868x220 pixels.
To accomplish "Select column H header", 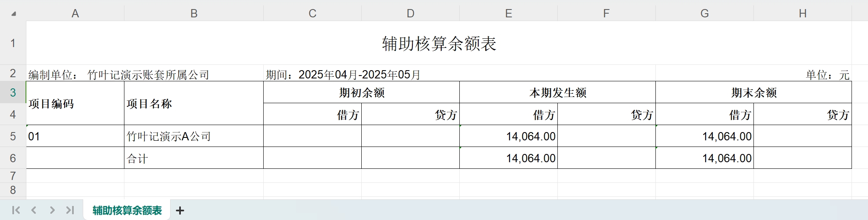I will pyautogui.click(x=802, y=14).
